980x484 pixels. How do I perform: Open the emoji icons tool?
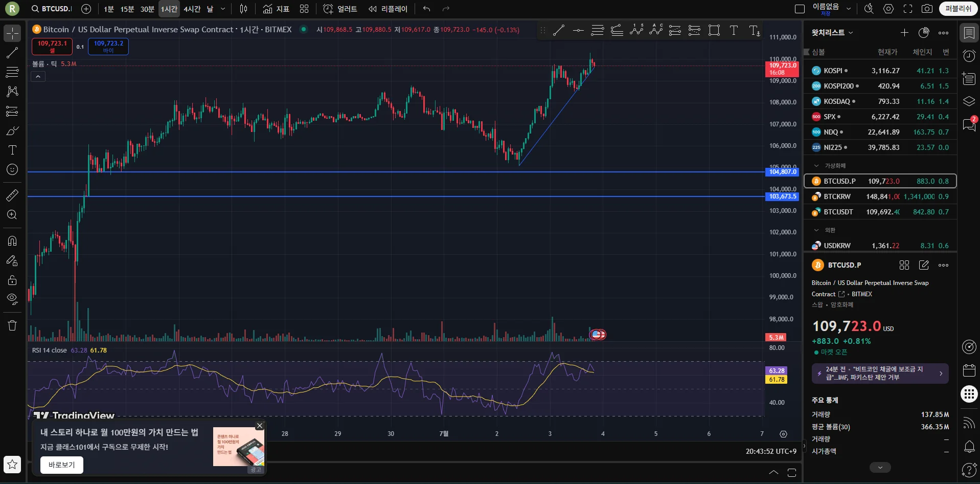(12, 169)
